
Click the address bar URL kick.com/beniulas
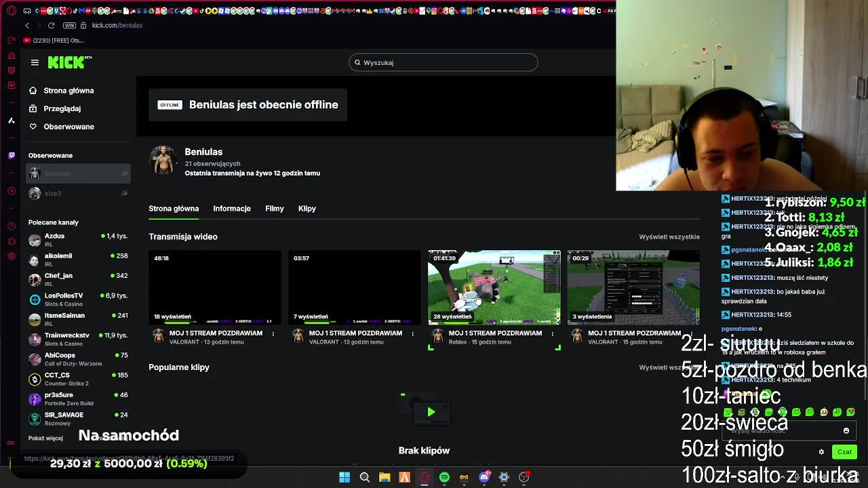[117, 25]
